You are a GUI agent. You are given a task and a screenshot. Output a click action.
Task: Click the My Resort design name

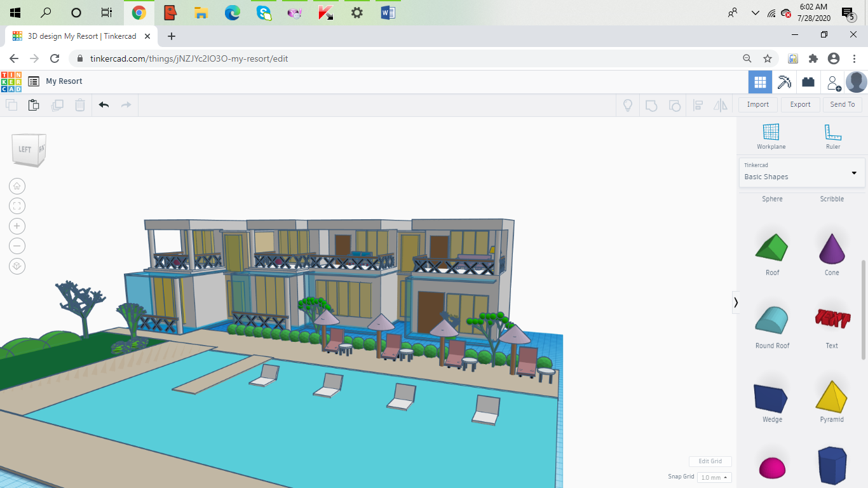64,81
